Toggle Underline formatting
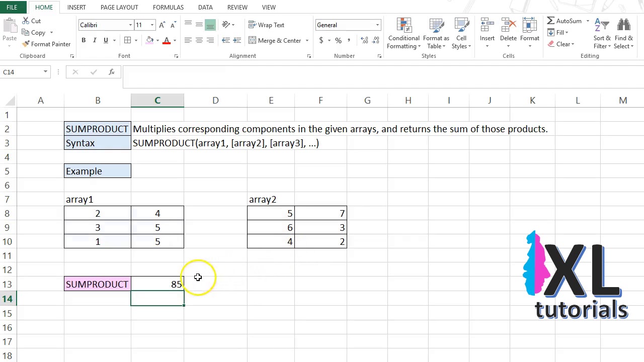The image size is (644, 362). coord(106,40)
